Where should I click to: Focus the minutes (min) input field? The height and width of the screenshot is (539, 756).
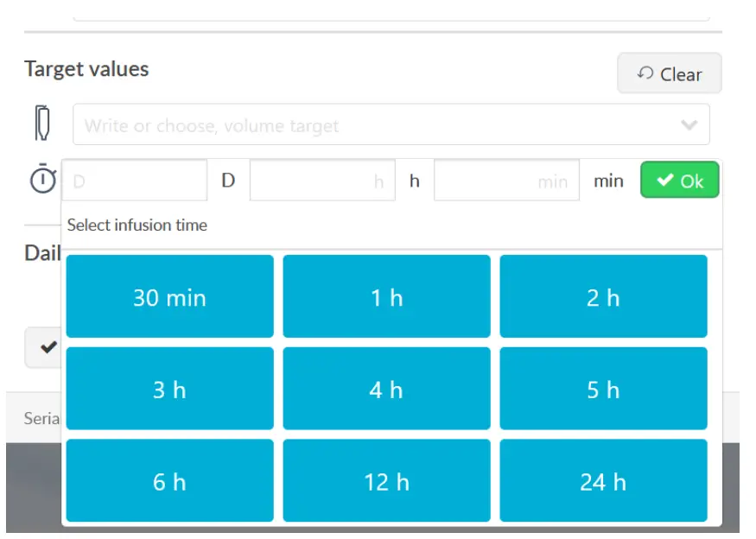pos(506,181)
